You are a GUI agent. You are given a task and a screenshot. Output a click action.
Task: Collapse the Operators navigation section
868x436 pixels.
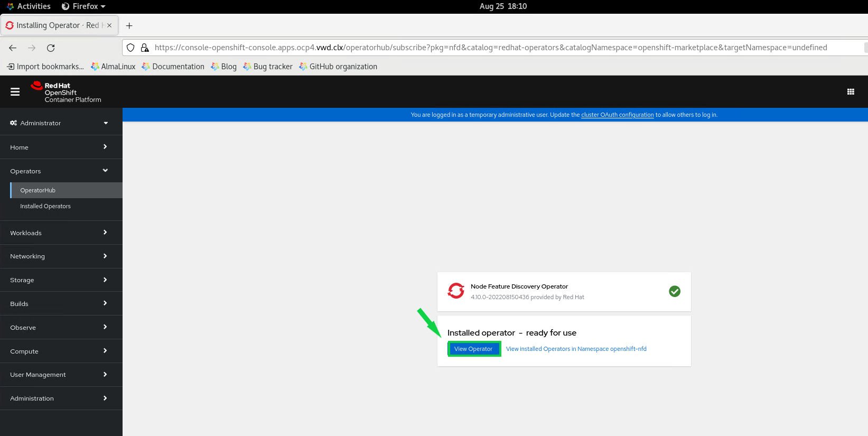(61, 171)
